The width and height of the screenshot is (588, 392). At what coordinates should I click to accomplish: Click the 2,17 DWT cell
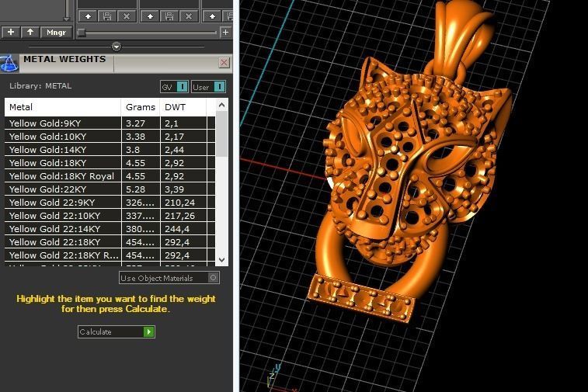coord(183,137)
